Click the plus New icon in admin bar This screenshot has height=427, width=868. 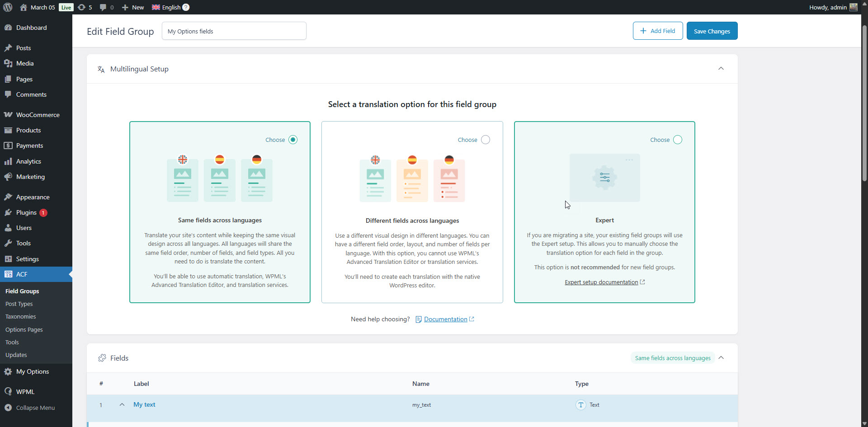point(125,7)
